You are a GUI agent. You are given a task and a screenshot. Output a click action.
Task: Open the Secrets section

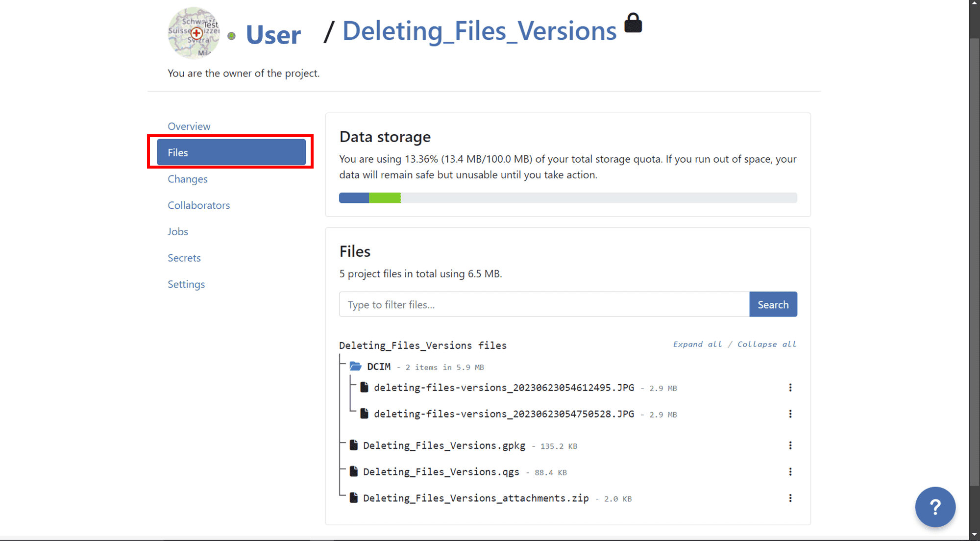click(184, 258)
